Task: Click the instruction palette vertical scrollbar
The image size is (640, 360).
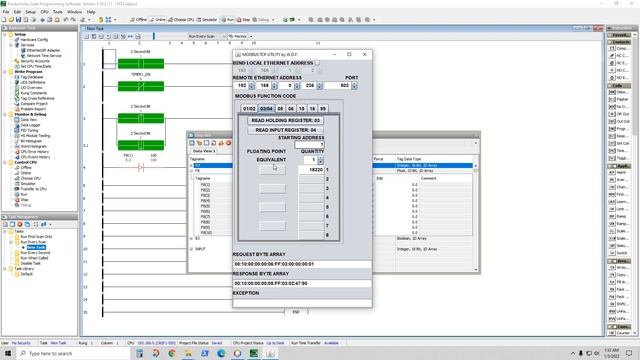Action: click(635, 184)
